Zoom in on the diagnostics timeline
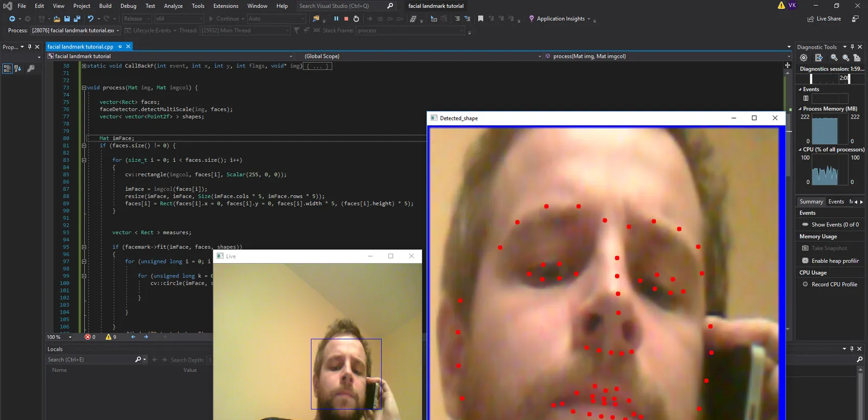Screen dimensions: 868x420 834,57
